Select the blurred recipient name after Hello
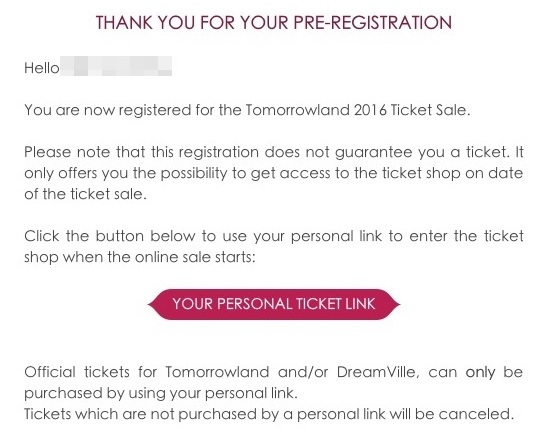The width and height of the screenshot is (539, 434). (x=116, y=66)
